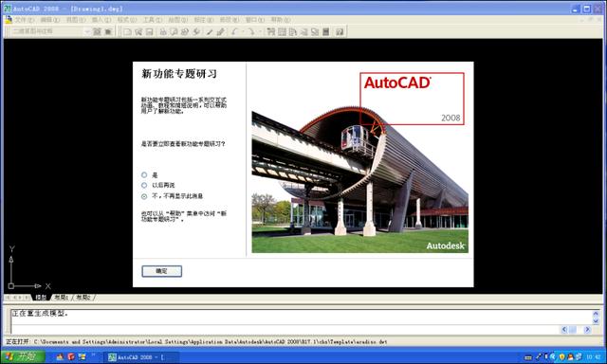The image size is (607, 364).
Task: Click the Windows 开始 Start button
Action: [23, 356]
